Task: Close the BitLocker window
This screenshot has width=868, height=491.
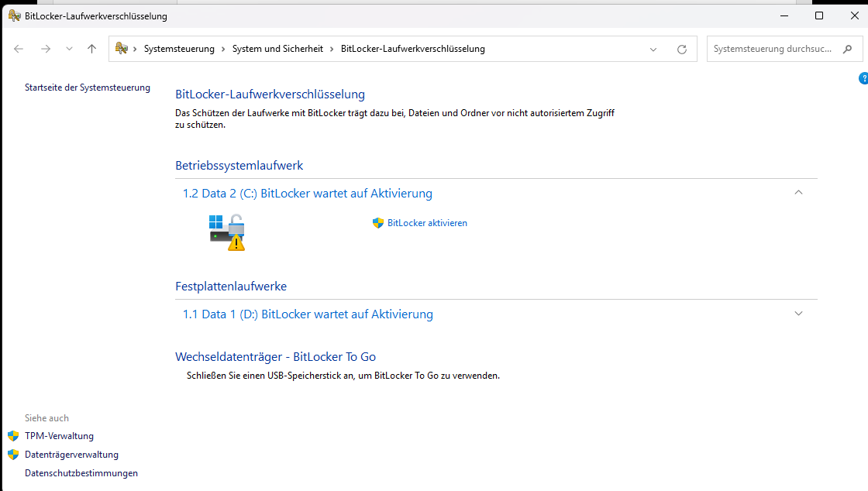Action: 855,15
